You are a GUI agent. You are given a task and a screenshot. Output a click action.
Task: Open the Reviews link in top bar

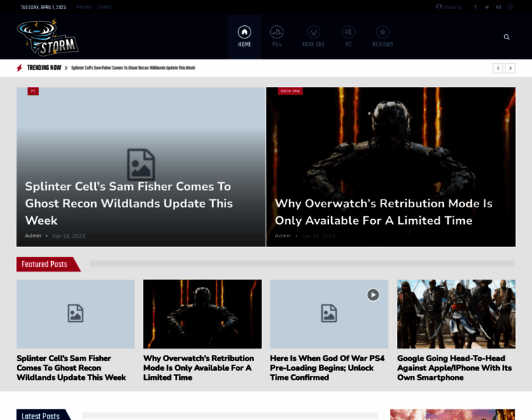click(x=84, y=7)
